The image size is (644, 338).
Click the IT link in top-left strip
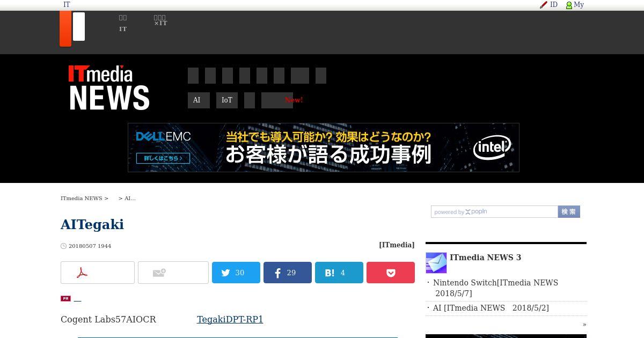click(67, 5)
